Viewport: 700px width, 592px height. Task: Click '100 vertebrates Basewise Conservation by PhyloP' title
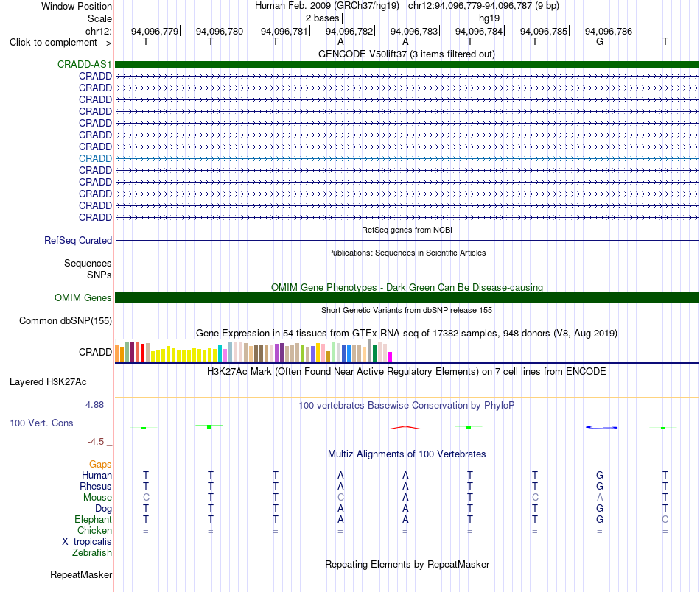(x=407, y=406)
